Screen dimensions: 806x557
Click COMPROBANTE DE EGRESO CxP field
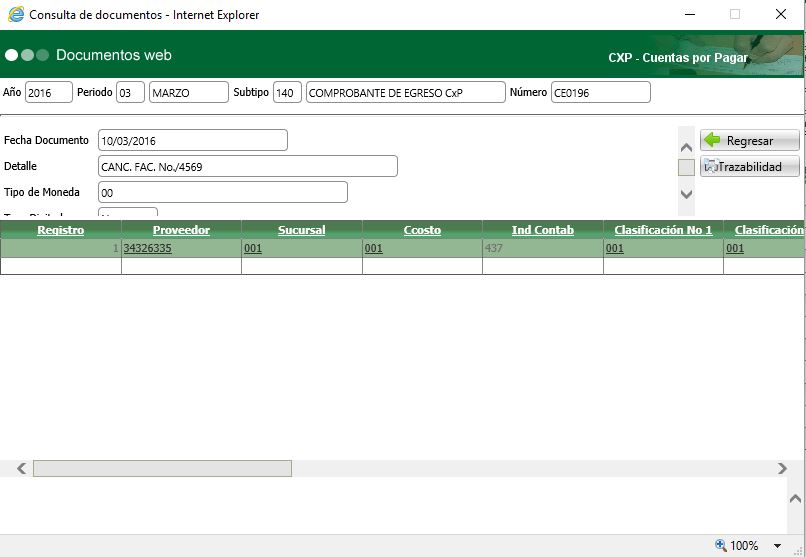point(406,92)
